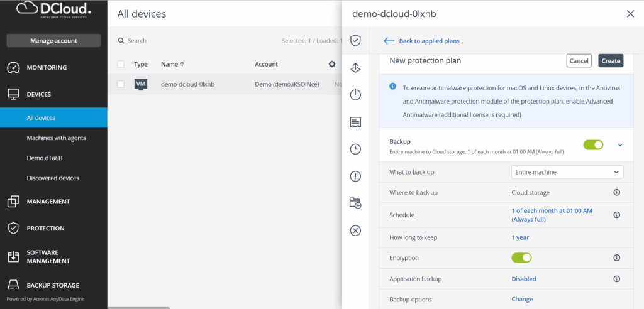Click the power icon in side strip

click(x=355, y=95)
